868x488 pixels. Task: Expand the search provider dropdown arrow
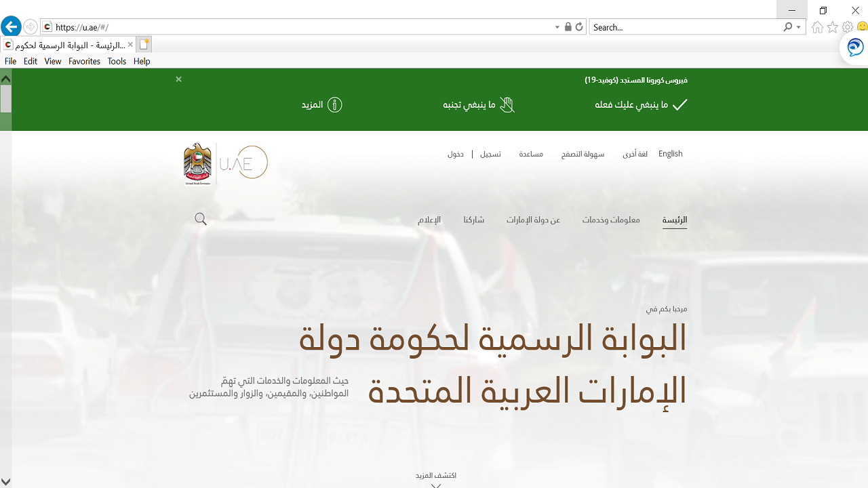pos(798,27)
